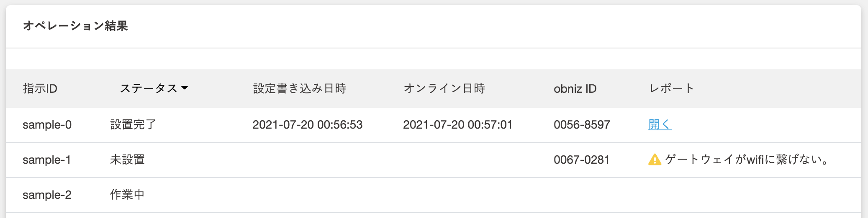Click the 作業中 status cell
868x218 pixels.
(127, 195)
